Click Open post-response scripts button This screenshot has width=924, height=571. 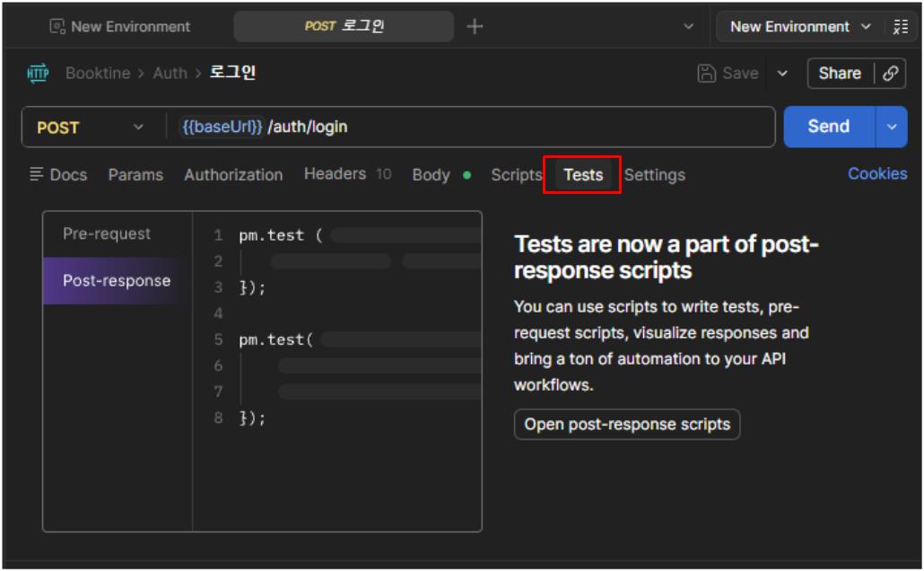[x=627, y=424]
